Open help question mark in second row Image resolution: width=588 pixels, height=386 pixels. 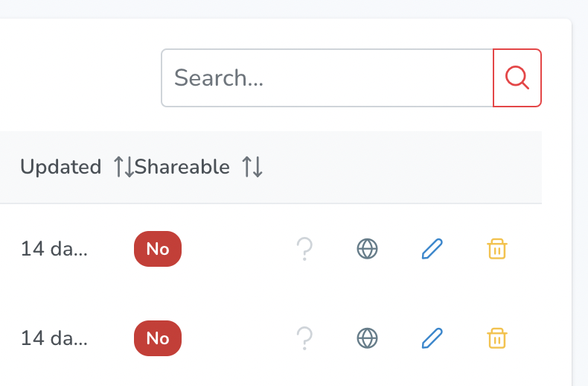pyautogui.click(x=304, y=338)
